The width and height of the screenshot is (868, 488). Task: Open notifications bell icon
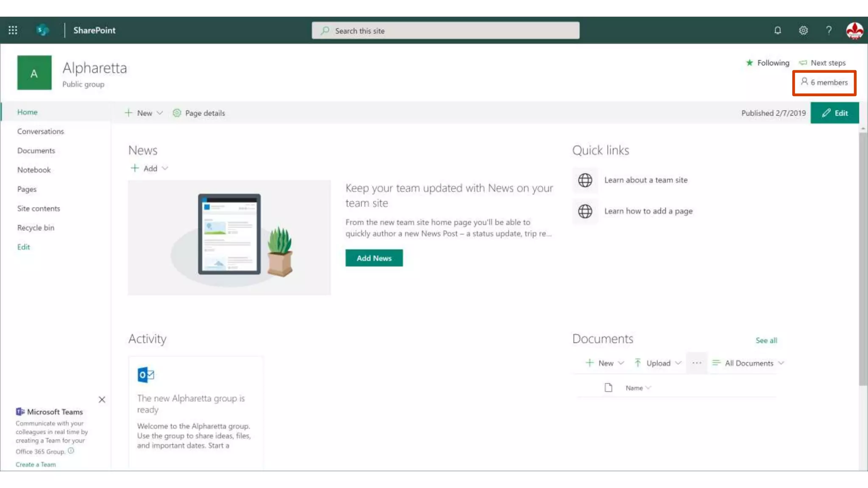point(777,30)
